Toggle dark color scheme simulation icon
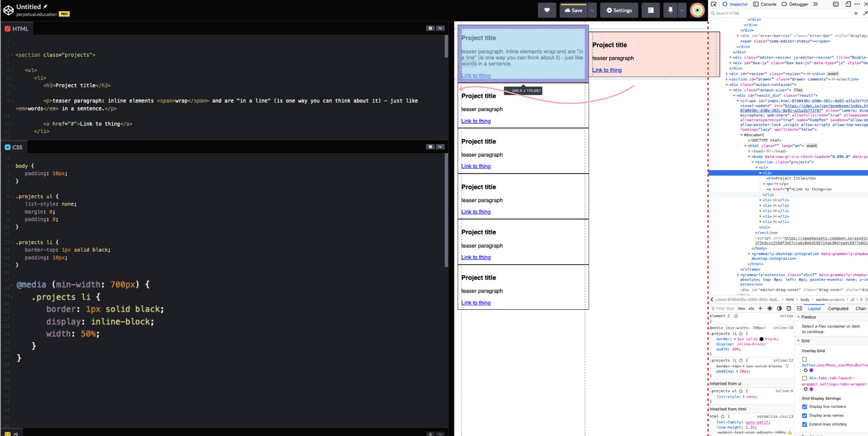Screen dimensions: 868x436 point(779,308)
